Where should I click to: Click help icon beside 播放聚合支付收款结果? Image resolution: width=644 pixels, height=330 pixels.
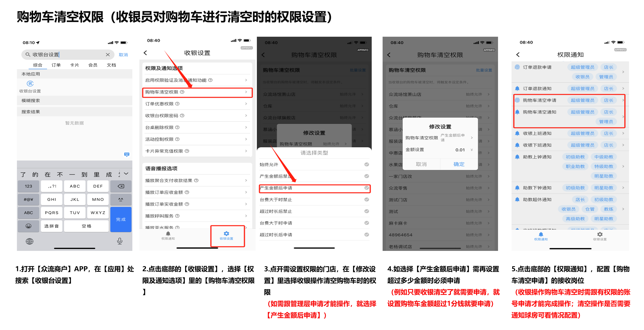(196, 180)
